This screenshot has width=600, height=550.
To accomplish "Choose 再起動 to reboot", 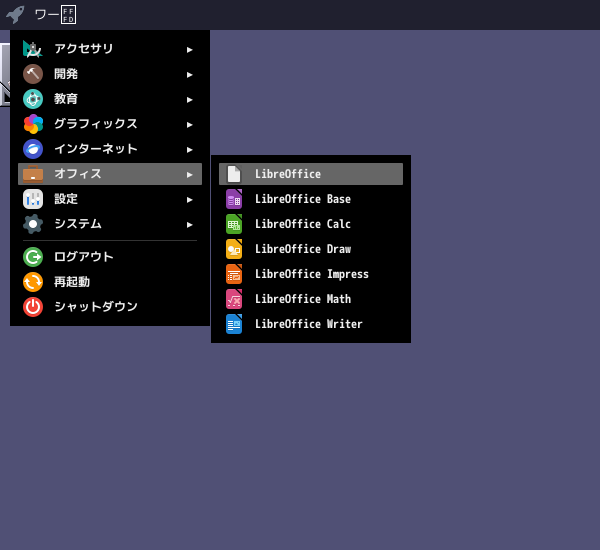I will 110,282.
